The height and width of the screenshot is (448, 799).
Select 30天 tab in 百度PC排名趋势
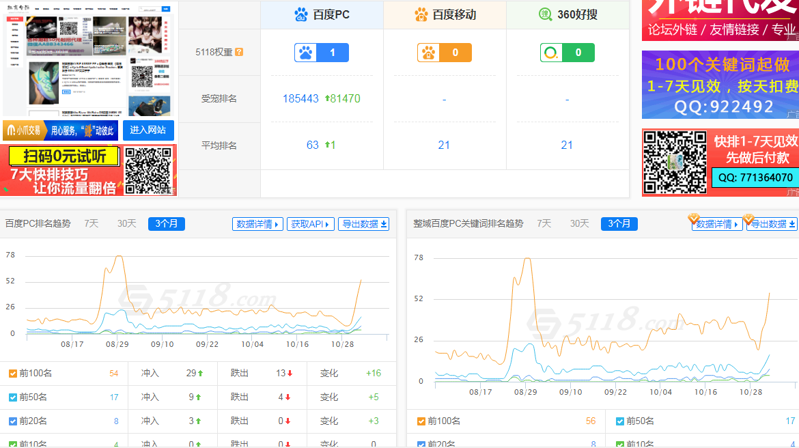click(x=126, y=223)
